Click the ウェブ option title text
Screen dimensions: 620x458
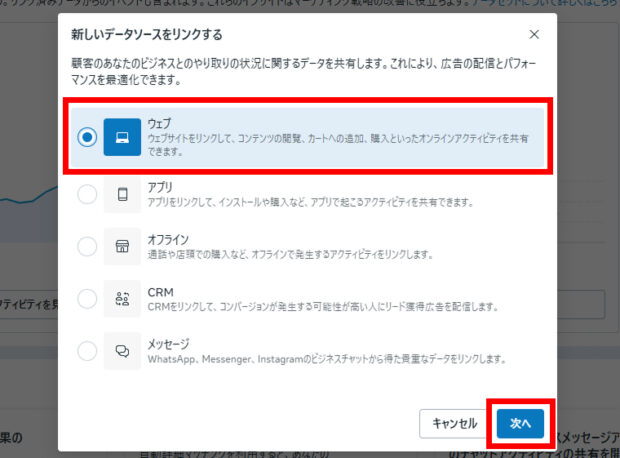point(159,124)
